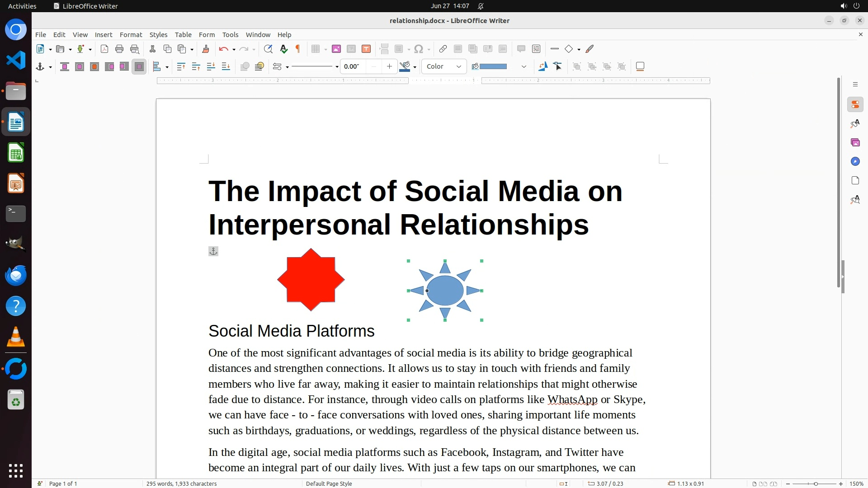Screen dimensions: 868x488
Task: Expand the anchor type dropdown arrow
Action: [x=50, y=67]
